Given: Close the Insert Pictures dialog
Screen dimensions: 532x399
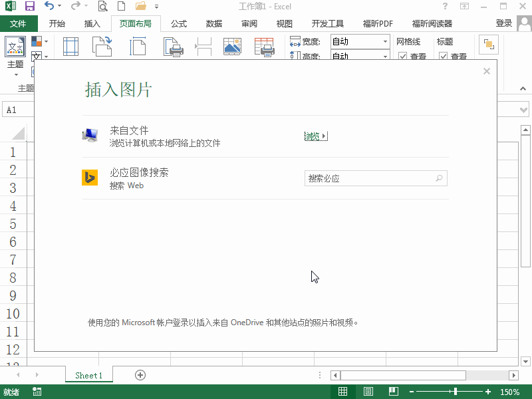Looking at the screenshot, I should (x=487, y=71).
